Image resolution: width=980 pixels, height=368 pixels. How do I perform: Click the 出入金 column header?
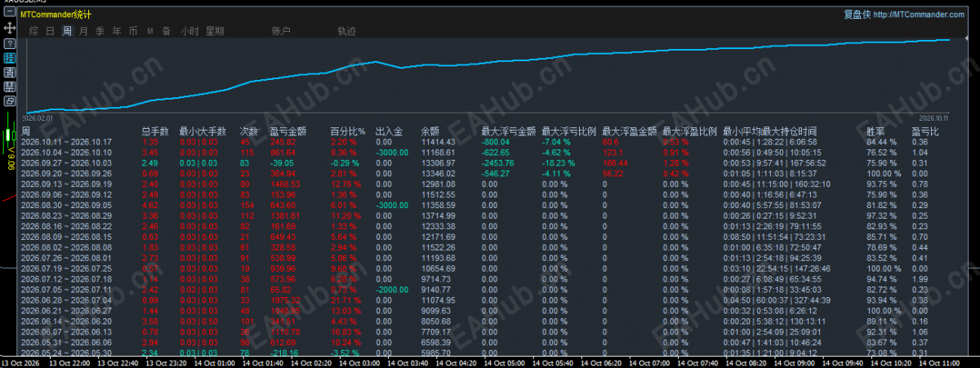tap(389, 131)
